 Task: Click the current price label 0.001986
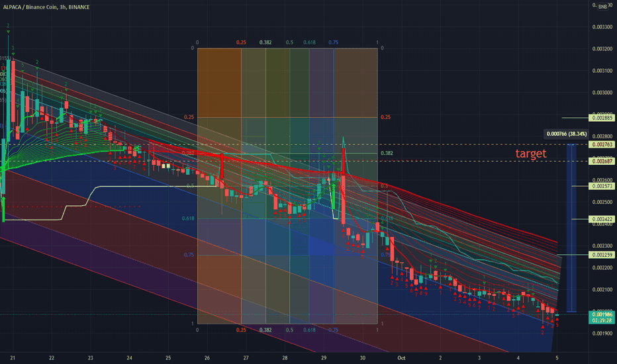point(602,314)
